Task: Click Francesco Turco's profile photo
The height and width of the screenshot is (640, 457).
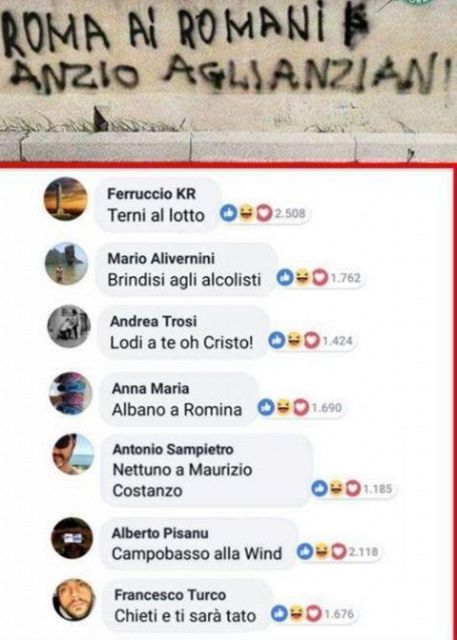Action: point(74,600)
